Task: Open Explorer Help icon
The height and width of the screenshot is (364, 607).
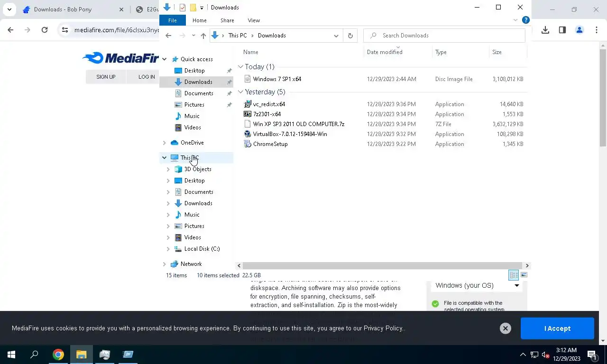Action: [x=525, y=20]
